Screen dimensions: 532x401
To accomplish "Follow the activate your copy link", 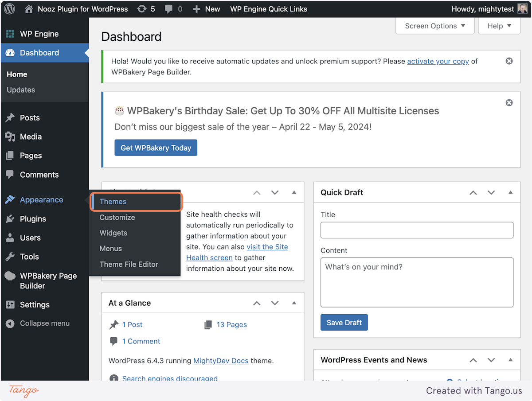I will coord(438,61).
